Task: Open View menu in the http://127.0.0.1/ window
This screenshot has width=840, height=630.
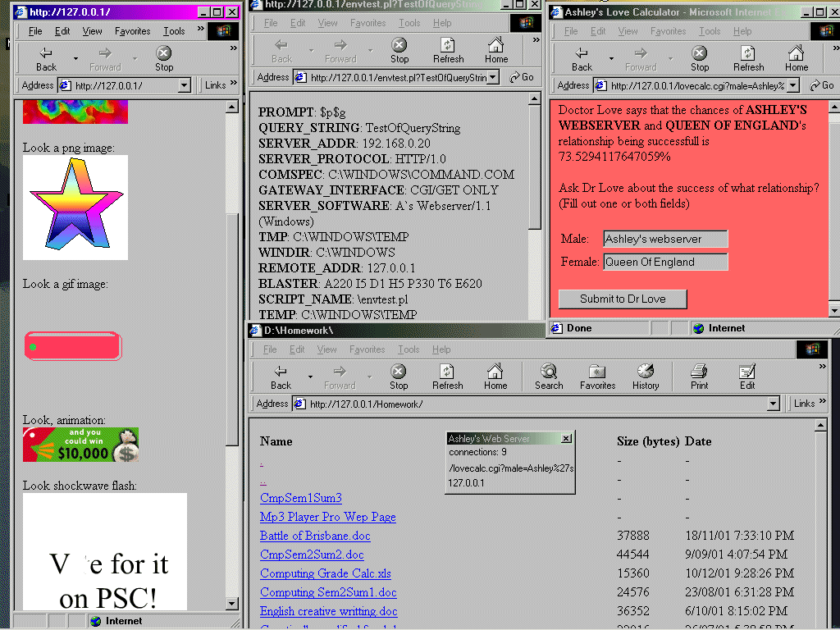Action: click(92, 31)
